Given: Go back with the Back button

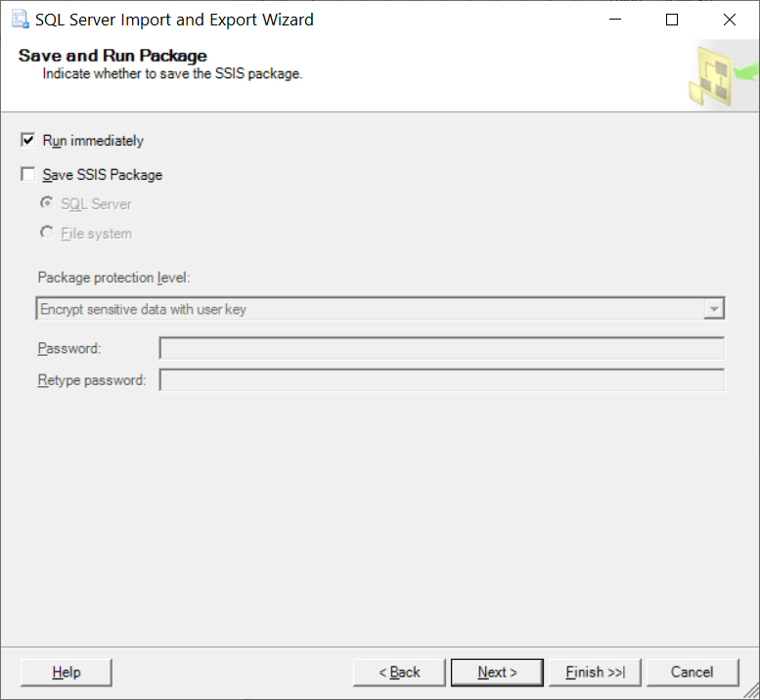Looking at the screenshot, I should (399, 673).
